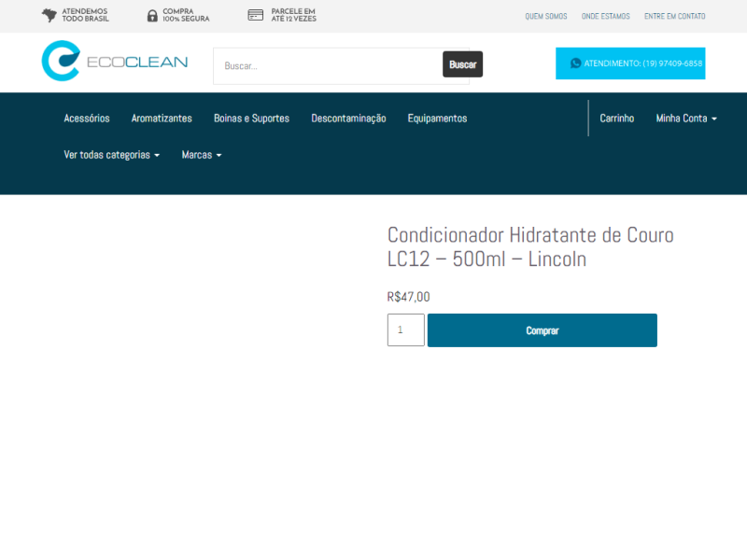Click the padlock secure purchase icon

click(152, 16)
